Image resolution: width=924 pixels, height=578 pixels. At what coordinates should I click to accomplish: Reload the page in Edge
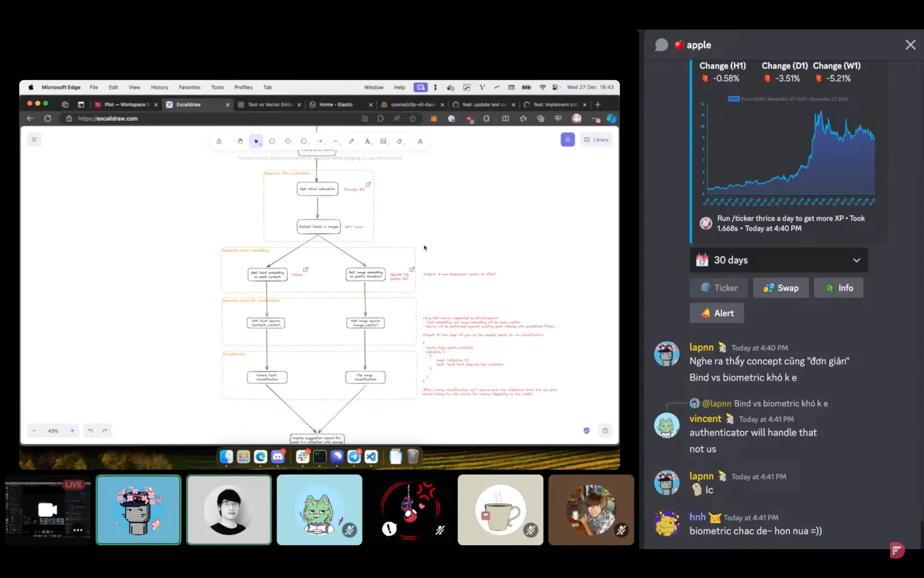(47, 118)
